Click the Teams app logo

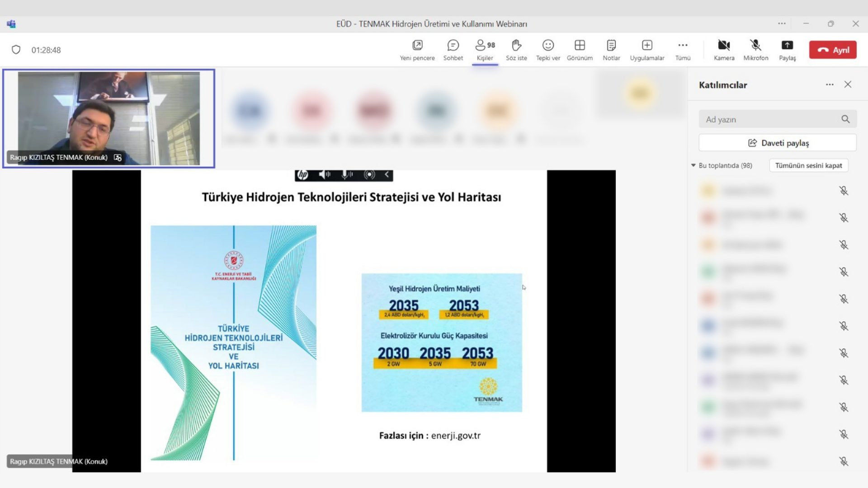[11, 24]
